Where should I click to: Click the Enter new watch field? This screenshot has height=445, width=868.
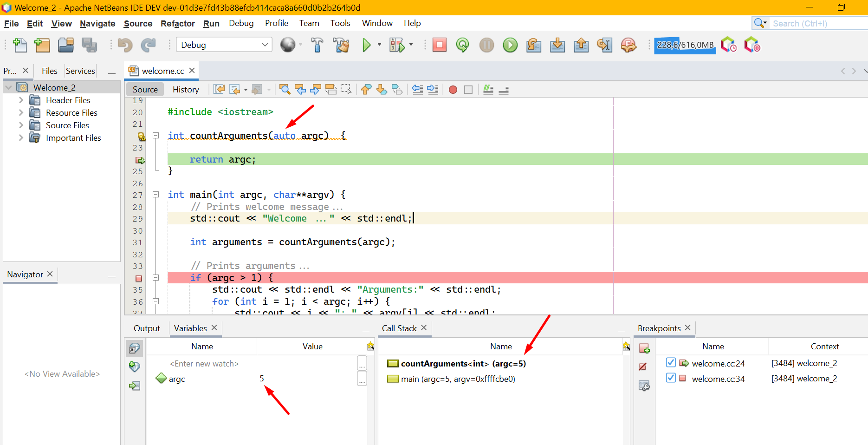(204, 364)
